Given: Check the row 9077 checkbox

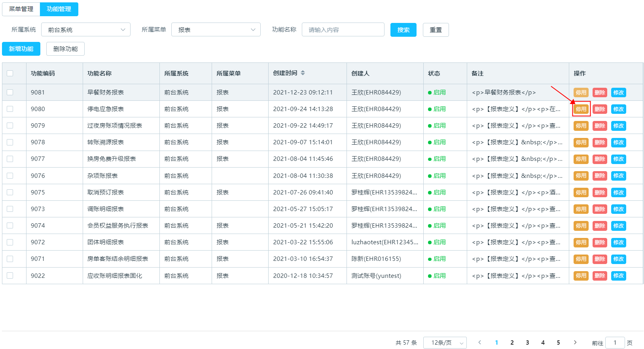Looking at the screenshot, I should pyautogui.click(x=10, y=158).
